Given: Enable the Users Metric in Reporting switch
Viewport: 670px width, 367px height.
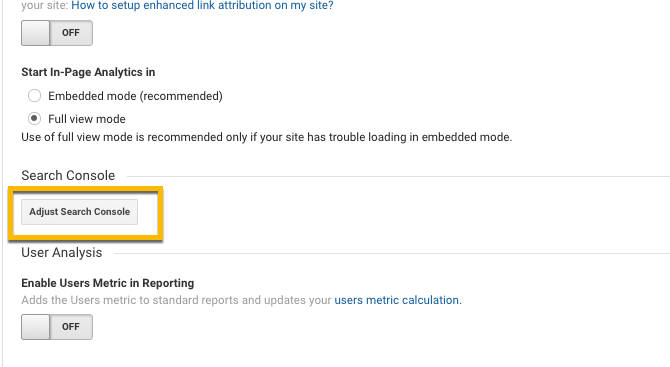Looking at the screenshot, I should point(57,327).
